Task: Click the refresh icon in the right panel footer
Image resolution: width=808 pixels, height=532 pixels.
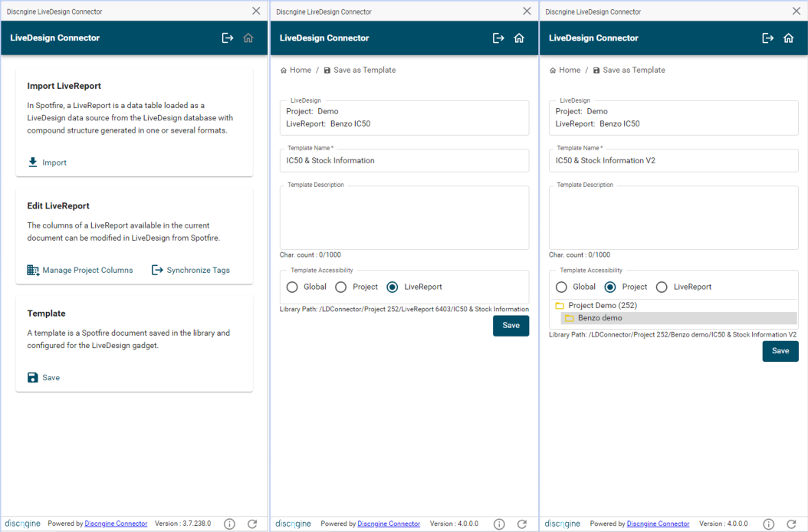Action: [x=791, y=524]
